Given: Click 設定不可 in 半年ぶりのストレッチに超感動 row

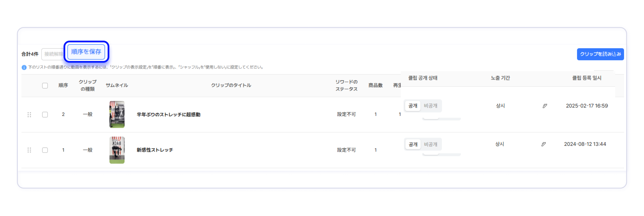Looking at the screenshot, I should pos(346,115).
